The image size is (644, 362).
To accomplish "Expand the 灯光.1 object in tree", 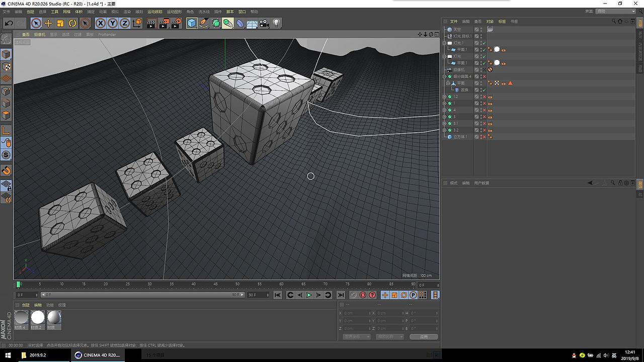I will point(444,43).
